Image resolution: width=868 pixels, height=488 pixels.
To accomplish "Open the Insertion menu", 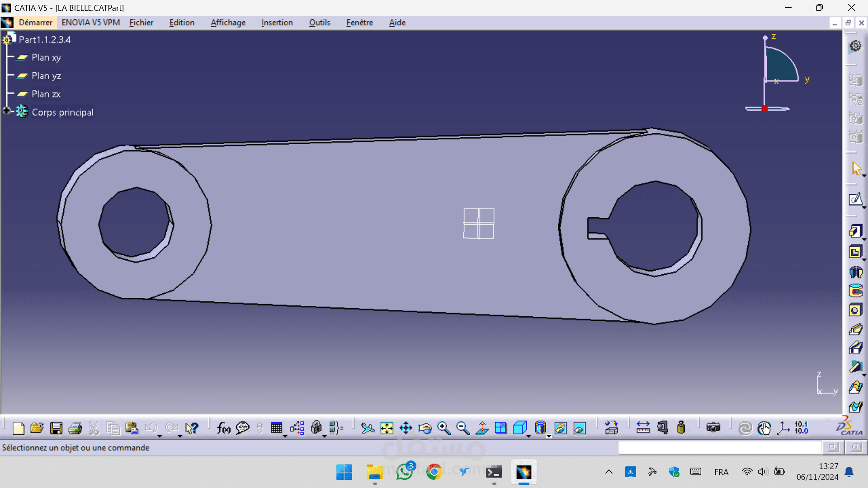I will tap(277, 23).
